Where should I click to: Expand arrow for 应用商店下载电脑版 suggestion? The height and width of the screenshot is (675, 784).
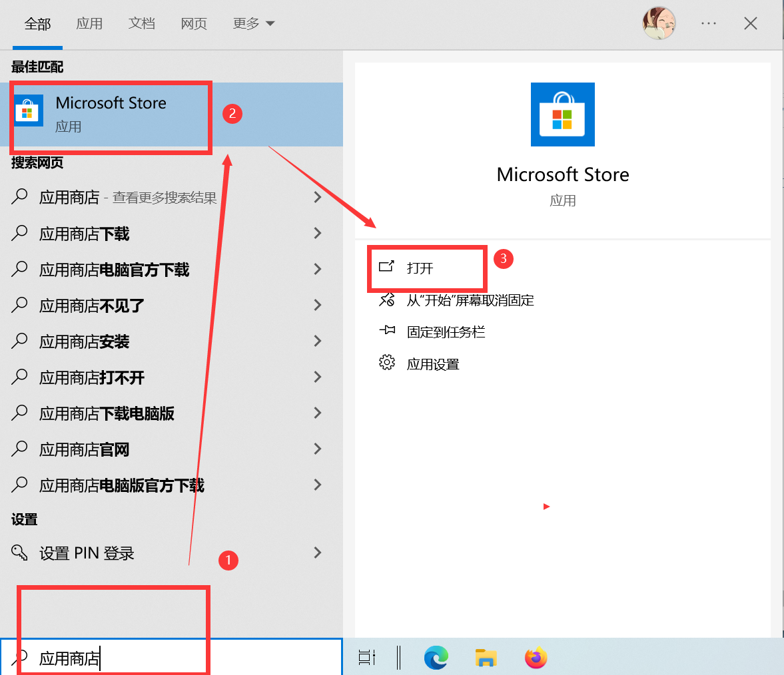[x=318, y=413]
